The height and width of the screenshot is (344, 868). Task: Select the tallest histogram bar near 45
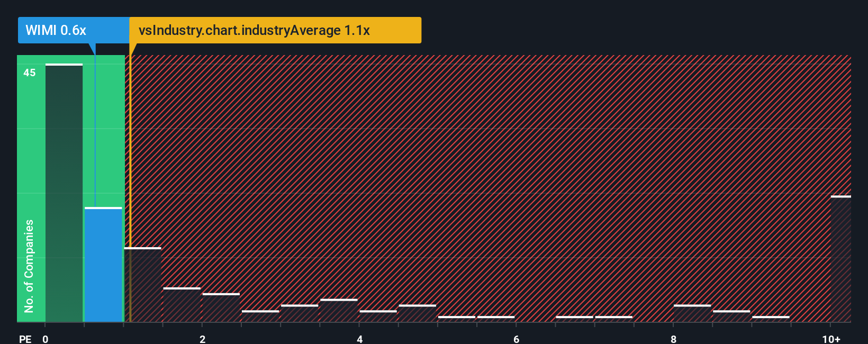64,193
